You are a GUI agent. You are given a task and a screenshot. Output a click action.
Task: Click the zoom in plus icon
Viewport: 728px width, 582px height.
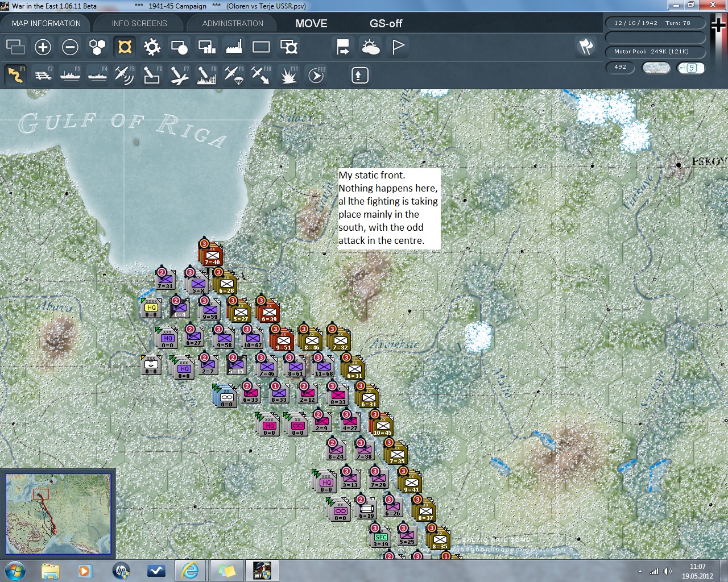pos(43,47)
